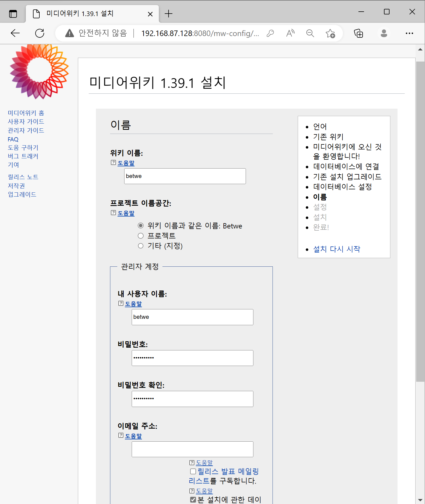Click the 이메일 주소 input field

192,449
